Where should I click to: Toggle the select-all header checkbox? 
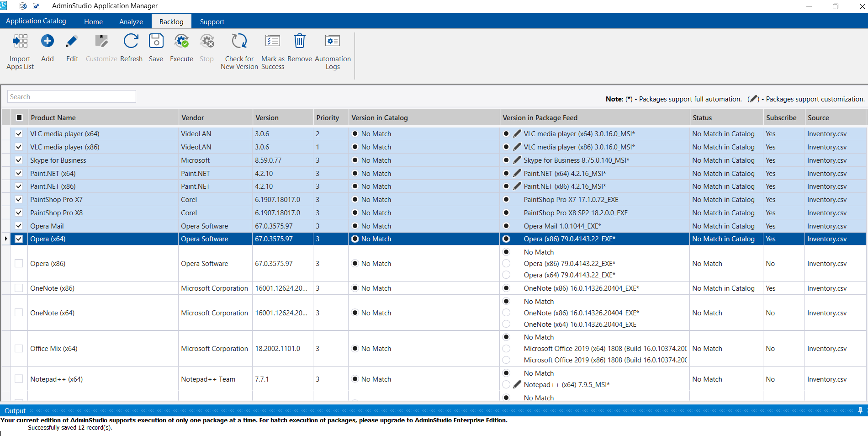pos(19,117)
